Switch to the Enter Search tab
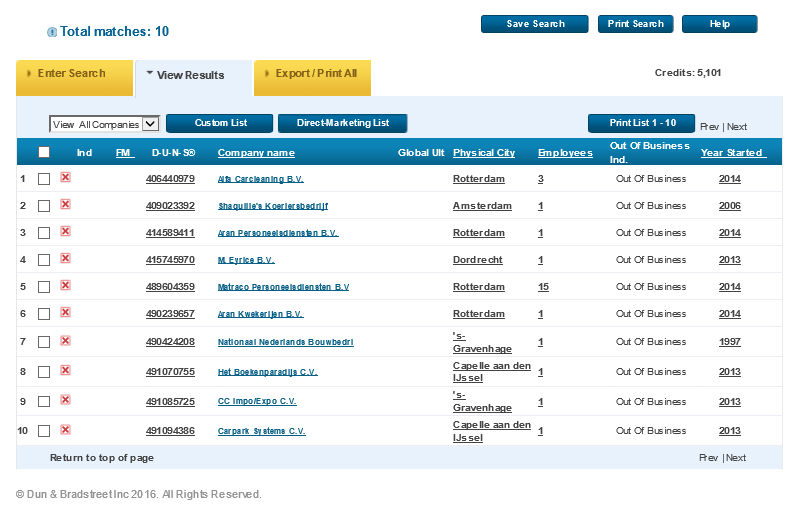796x505 pixels. (x=75, y=77)
